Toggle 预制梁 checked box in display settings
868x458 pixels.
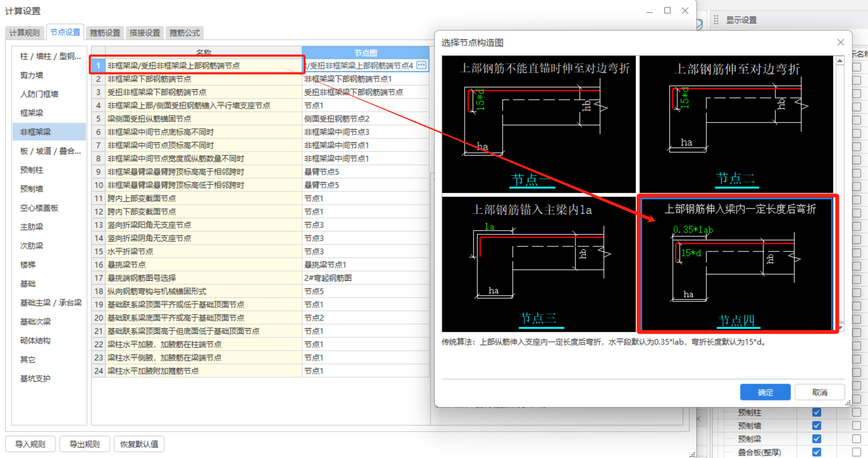[x=817, y=439]
